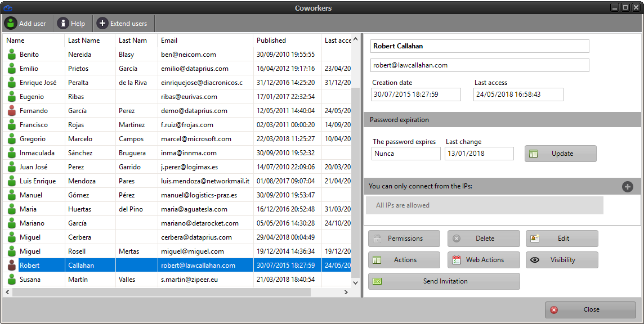Send Invitation to the selected user
This screenshot has height=324, width=644.
444,281
